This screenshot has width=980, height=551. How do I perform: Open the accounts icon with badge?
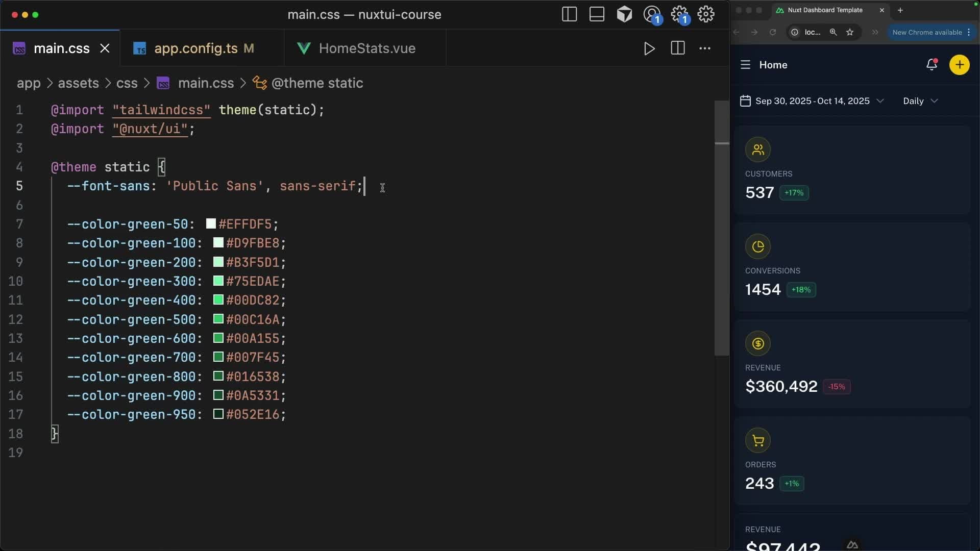(652, 14)
